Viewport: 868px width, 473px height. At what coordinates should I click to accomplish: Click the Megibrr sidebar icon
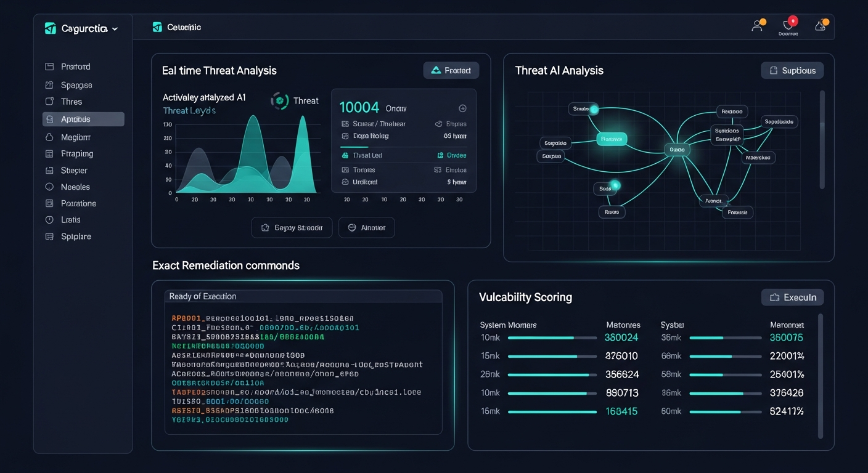coord(49,137)
